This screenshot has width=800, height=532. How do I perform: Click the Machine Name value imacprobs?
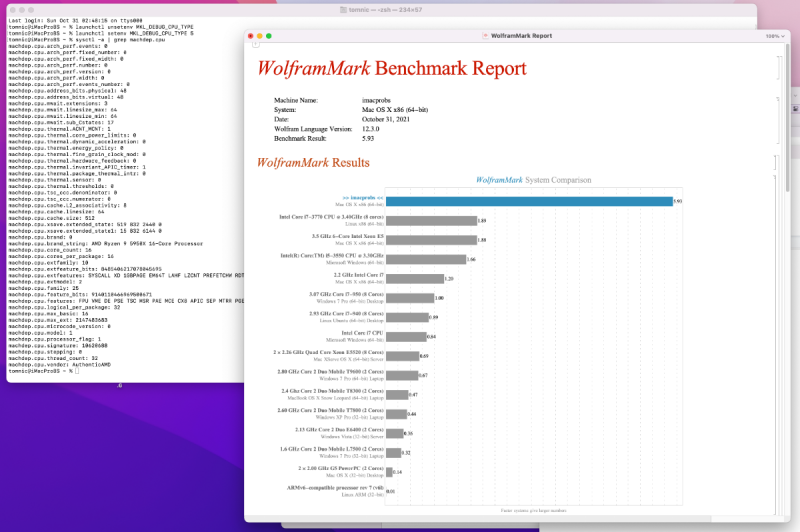point(376,100)
